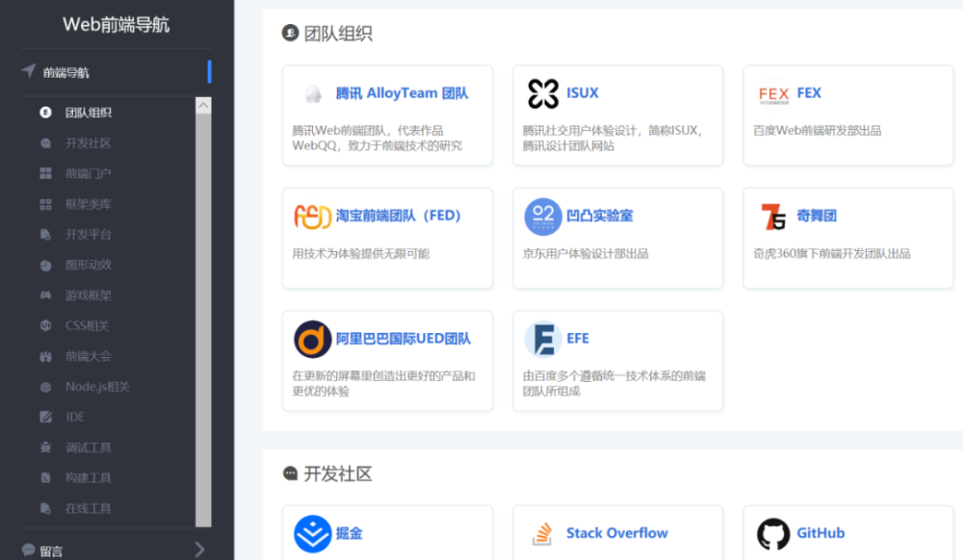The image size is (963, 560).
Task: Click the AlloyTeam penguin logo
Action: (x=313, y=94)
